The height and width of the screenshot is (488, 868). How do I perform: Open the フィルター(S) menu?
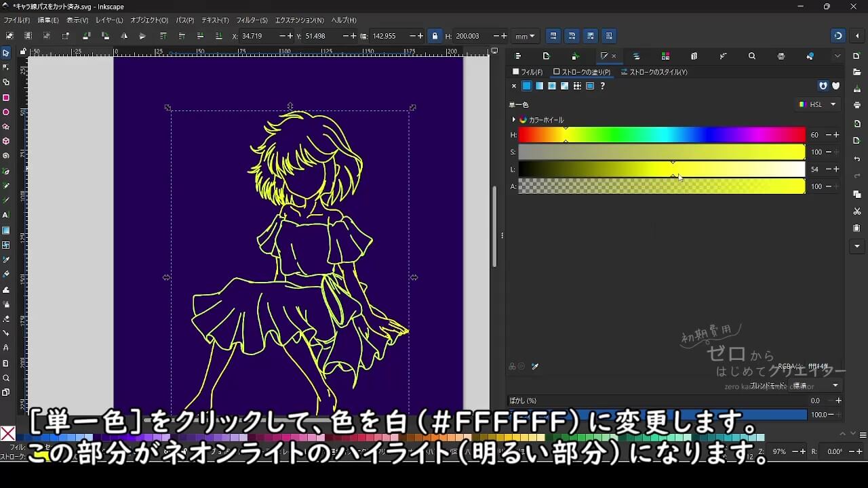(x=252, y=20)
